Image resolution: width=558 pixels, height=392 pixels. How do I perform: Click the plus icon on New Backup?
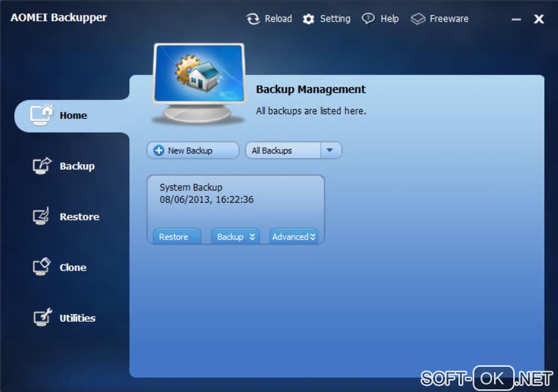(x=159, y=150)
